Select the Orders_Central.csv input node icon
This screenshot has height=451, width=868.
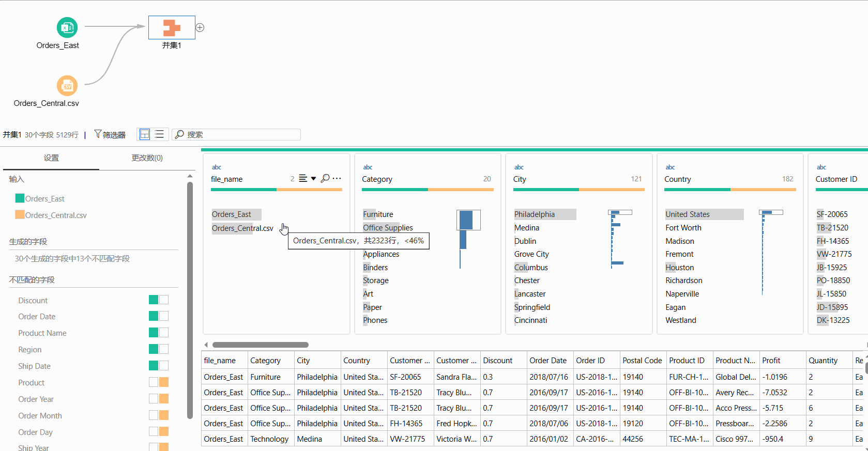67,86
